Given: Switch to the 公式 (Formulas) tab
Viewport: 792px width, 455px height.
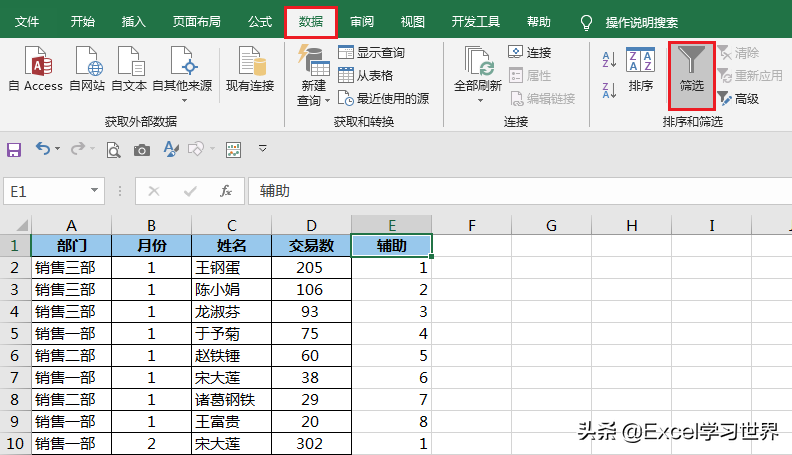Looking at the screenshot, I should (260, 22).
